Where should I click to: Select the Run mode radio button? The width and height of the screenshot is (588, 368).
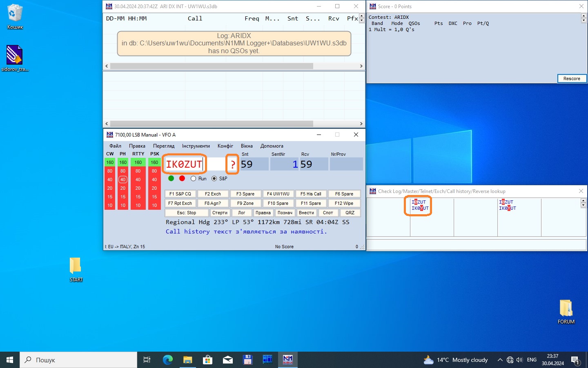(194, 179)
